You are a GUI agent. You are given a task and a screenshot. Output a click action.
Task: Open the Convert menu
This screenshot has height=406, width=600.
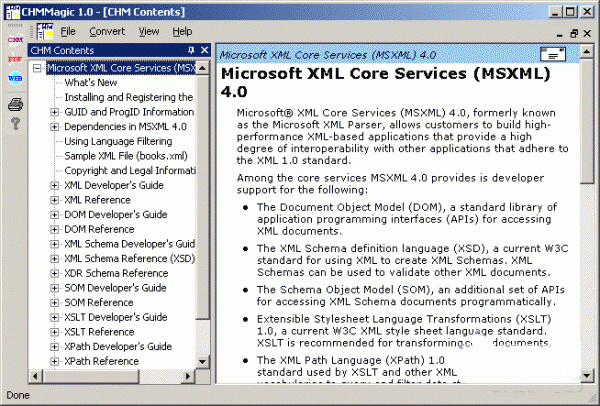click(x=107, y=31)
